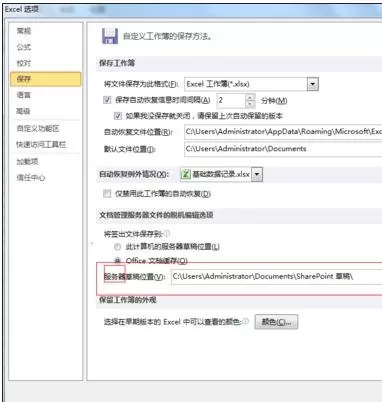Click the 自定义工作簿的保存方法 header text

pyautogui.click(x=167, y=36)
